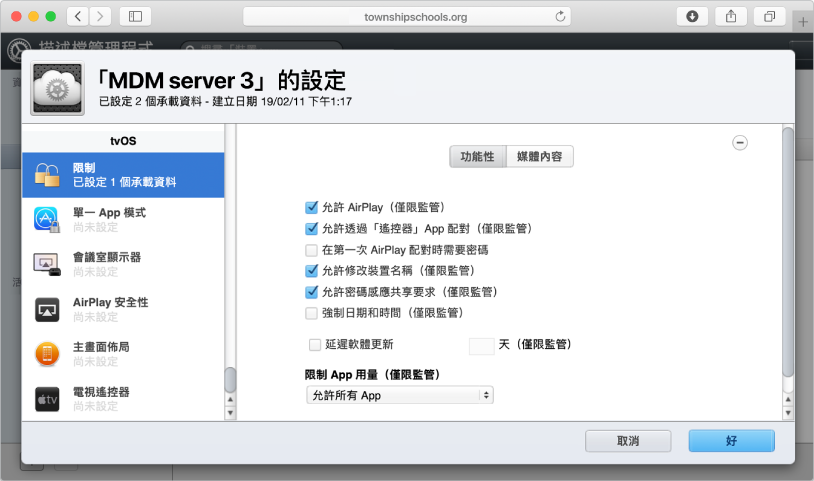Select the 主畫面佈局 orange icon
Viewport: 814px width, 481px height.
[47, 354]
